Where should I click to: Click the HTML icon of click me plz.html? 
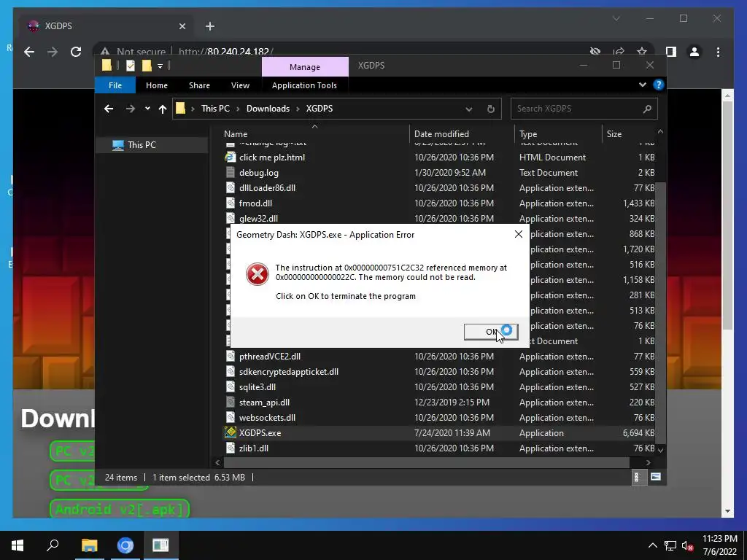[231, 157]
